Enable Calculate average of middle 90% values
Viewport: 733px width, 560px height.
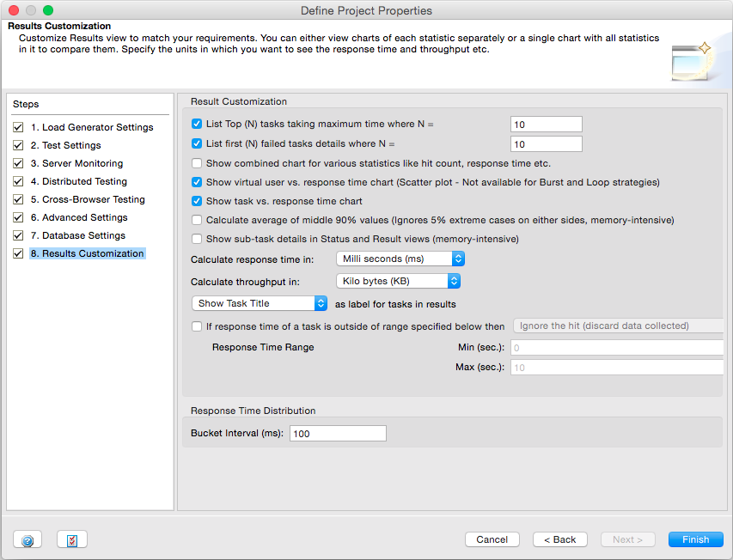[x=197, y=220]
